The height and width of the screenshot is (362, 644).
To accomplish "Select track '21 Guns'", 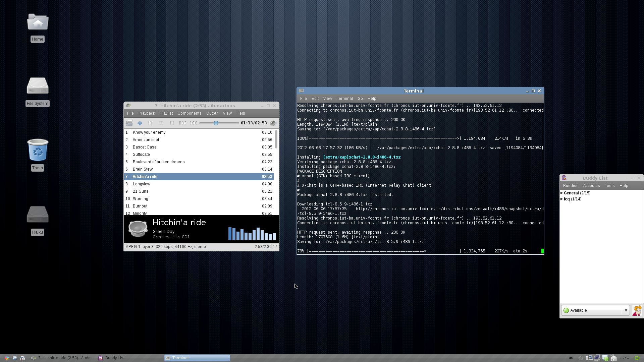I will click(x=199, y=191).
